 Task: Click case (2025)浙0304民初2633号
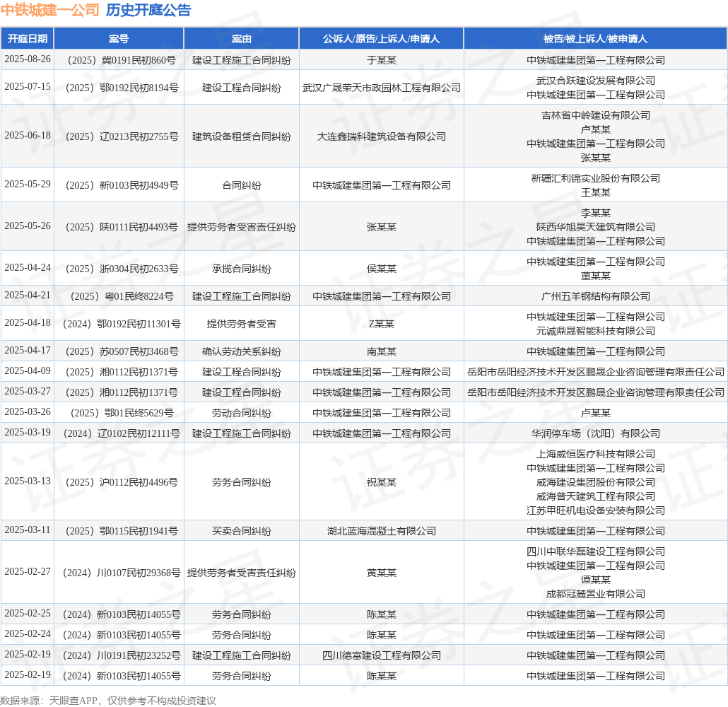(x=122, y=269)
